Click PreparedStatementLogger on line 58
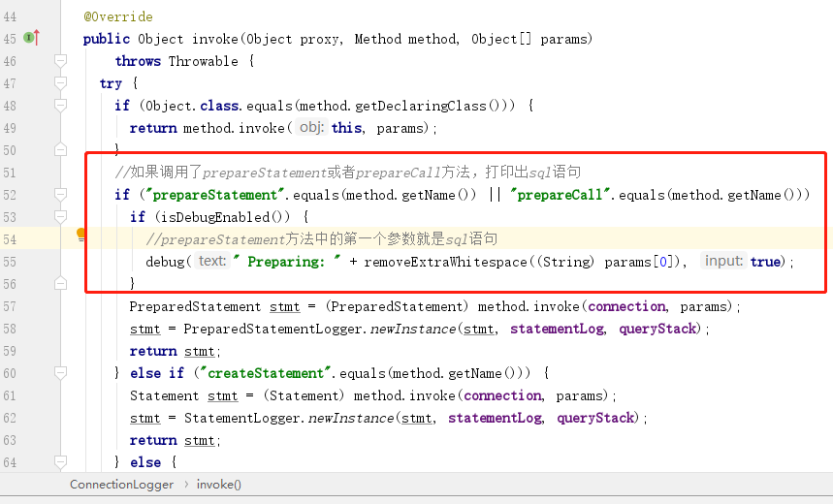Viewport: 833px width, 504px height. click(x=272, y=329)
